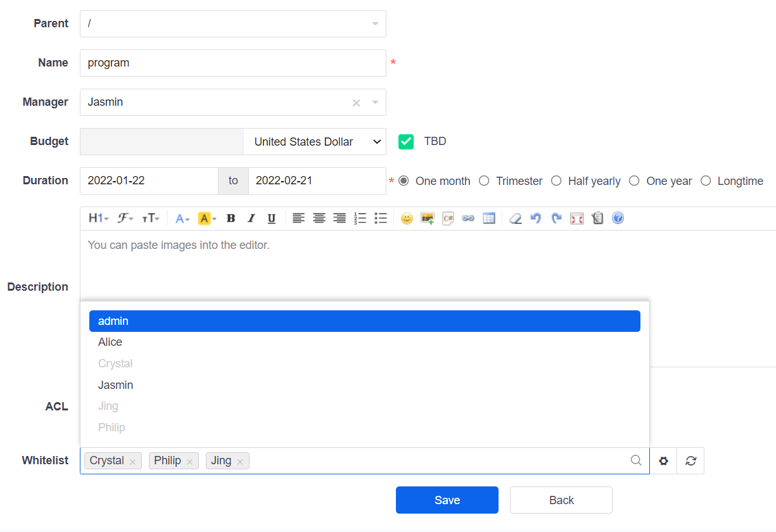Undo the last editor action

(536, 218)
